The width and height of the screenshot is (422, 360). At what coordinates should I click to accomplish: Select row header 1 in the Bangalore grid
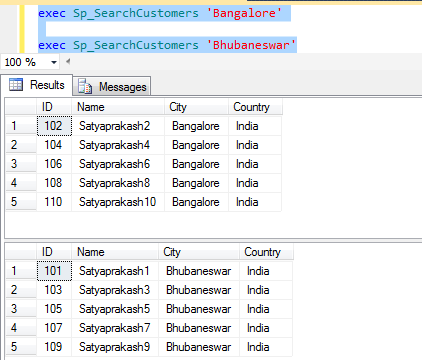coord(21,126)
